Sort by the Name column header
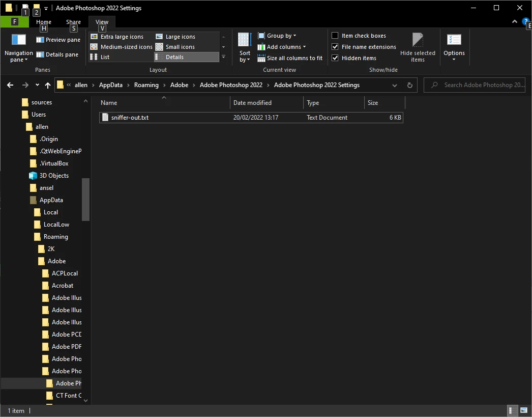This screenshot has width=532, height=417. tap(164, 102)
